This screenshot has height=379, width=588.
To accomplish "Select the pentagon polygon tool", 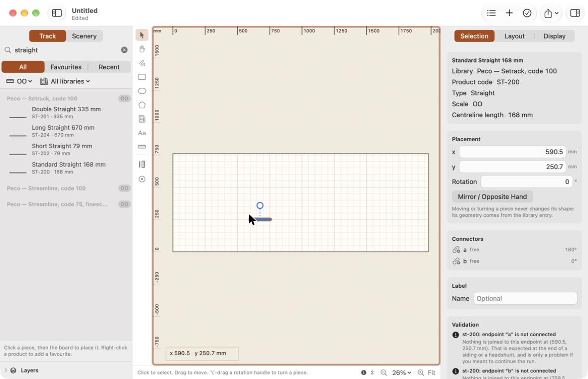I will click(142, 105).
